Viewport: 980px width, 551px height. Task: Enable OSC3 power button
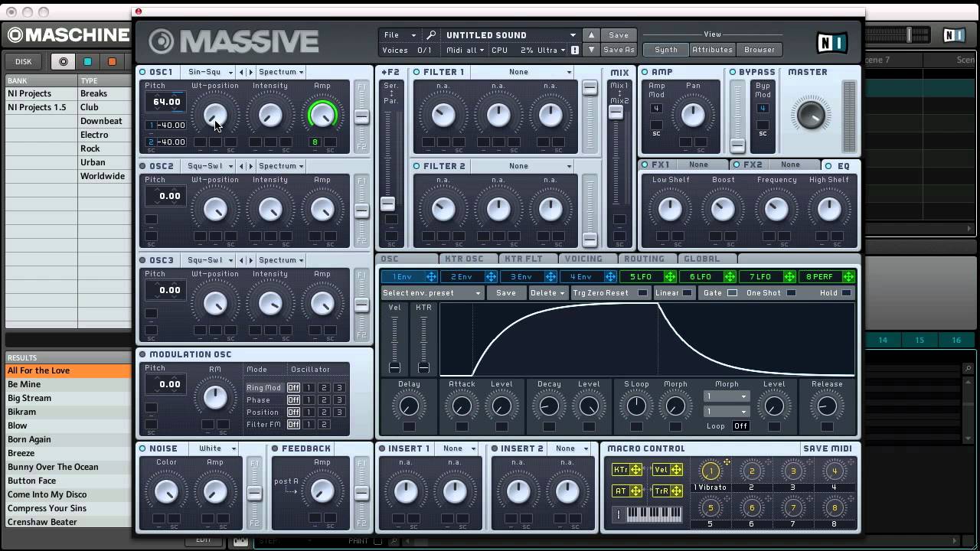point(143,260)
